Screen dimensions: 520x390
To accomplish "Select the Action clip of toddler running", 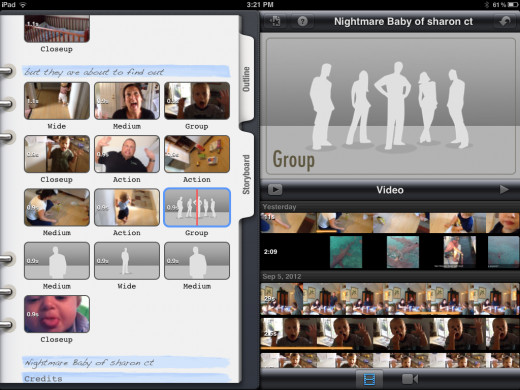I will [127, 207].
